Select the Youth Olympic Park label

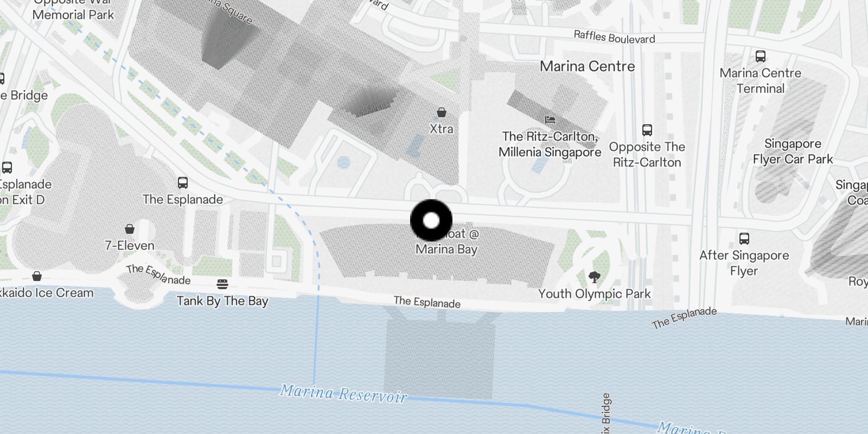coord(595,294)
